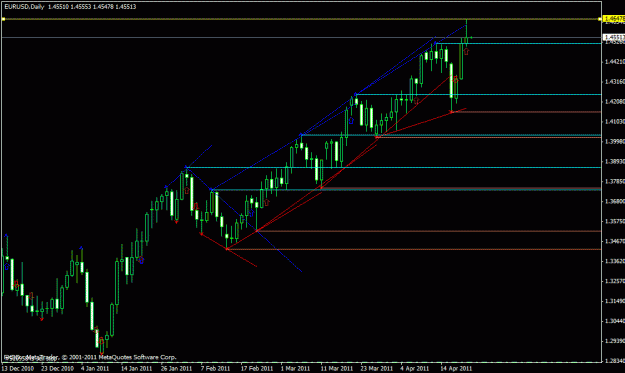This screenshot has width=625, height=373.
Task: Click the 1.2939 price axis label
Action: click(615, 341)
